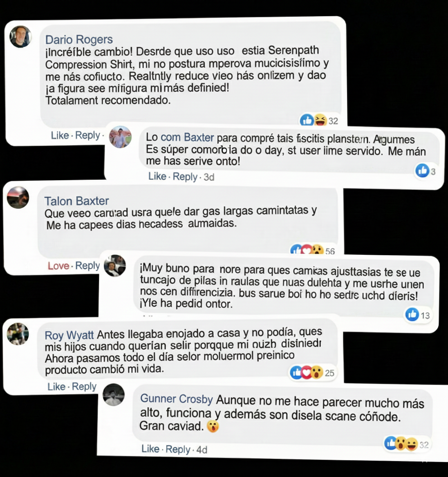Click Talon Baxter's profile avatar
This screenshot has height=477, width=448.
(18, 197)
